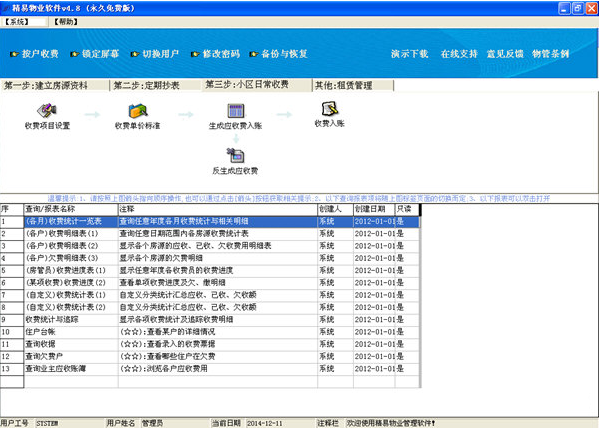The width and height of the screenshot is (601, 429).
Task: Select the 第三步:小区日常收费 tab
Action: tap(257, 84)
